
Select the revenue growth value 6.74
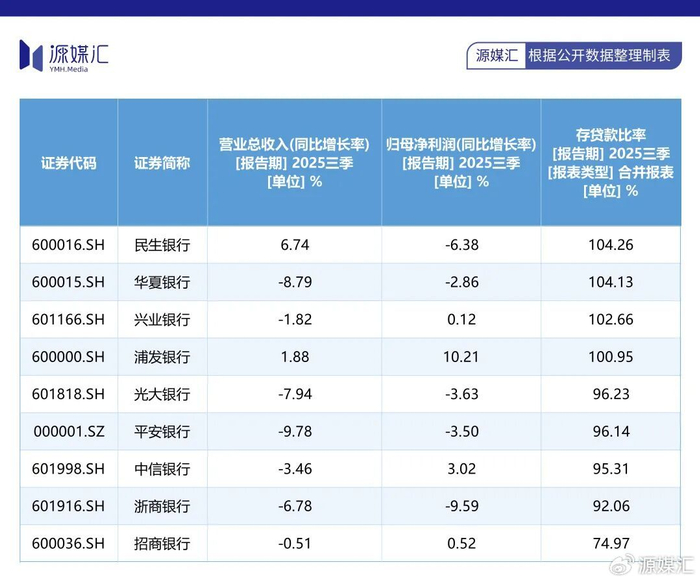click(295, 245)
